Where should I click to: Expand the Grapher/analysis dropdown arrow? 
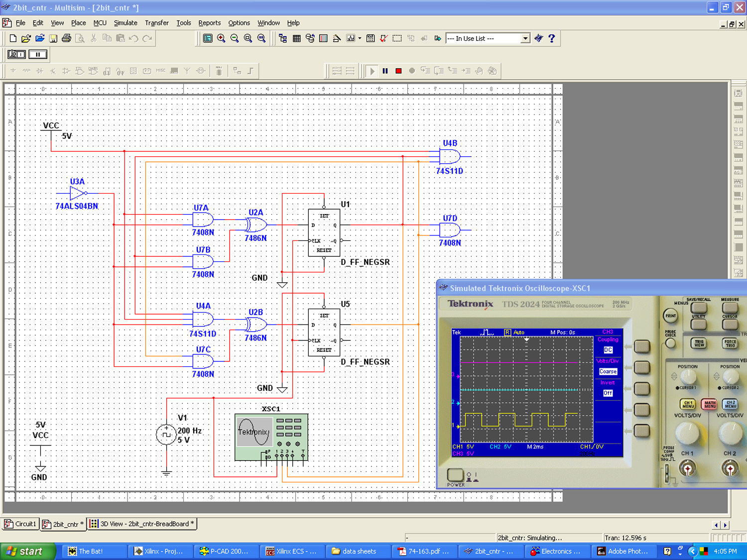coord(360,38)
